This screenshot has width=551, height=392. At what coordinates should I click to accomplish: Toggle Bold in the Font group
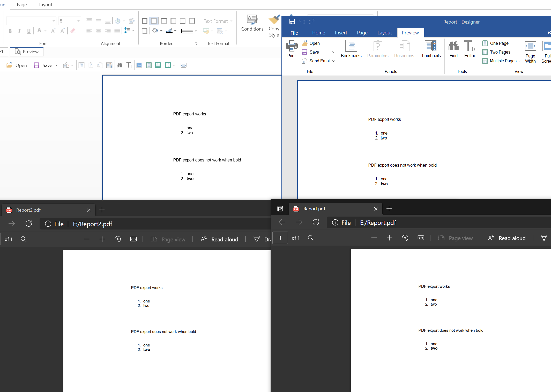tap(10, 31)
